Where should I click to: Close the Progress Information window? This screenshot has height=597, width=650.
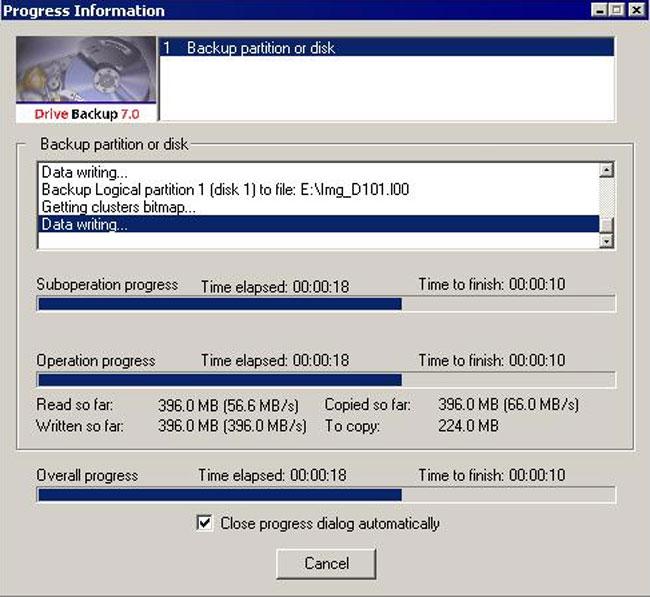(635, 10)
